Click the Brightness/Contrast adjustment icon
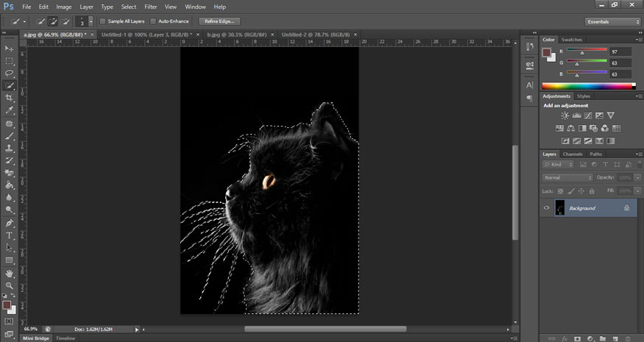This screenshot has height=342, width=644. pyautogui.click(x=565, y=115)
